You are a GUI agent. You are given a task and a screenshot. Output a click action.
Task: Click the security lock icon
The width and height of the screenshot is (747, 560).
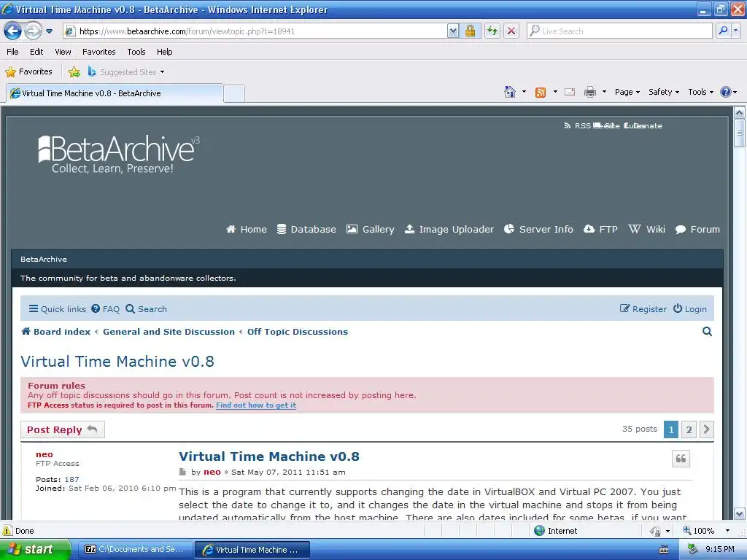(x=471, y=31)
